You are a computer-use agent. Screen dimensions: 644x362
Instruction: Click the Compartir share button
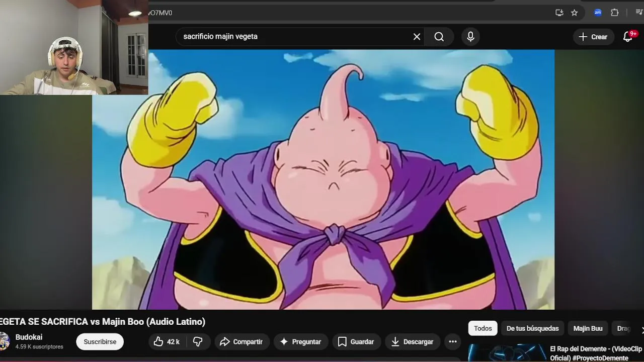(242, 342)
